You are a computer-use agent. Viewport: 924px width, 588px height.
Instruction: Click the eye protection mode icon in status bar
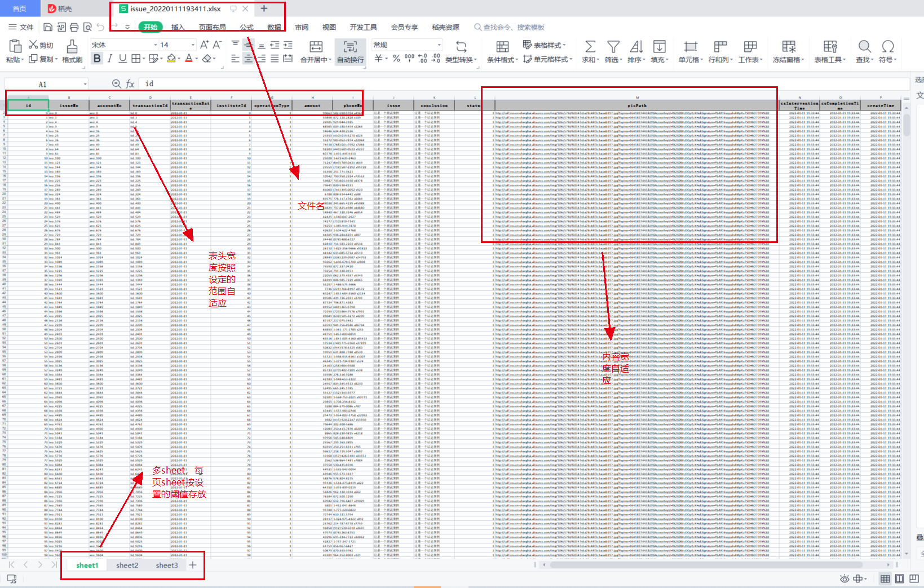coord(844,578)
